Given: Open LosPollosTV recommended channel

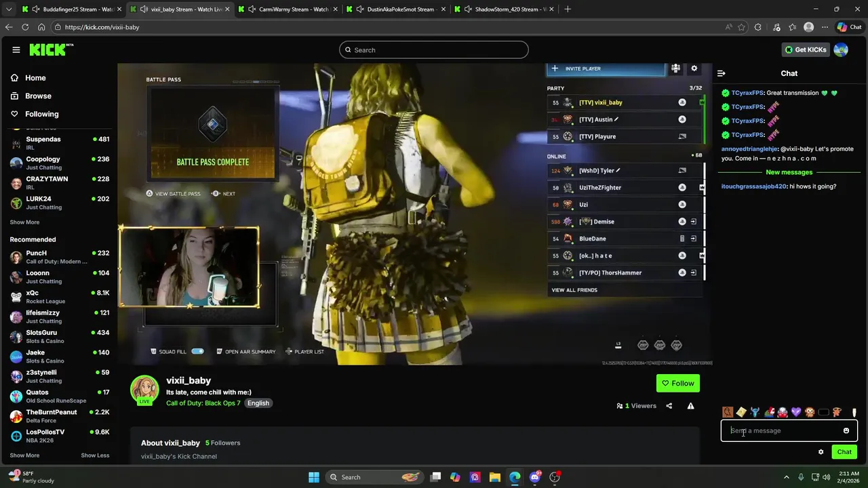Looking at the screenshot, I should click(60, 436).
